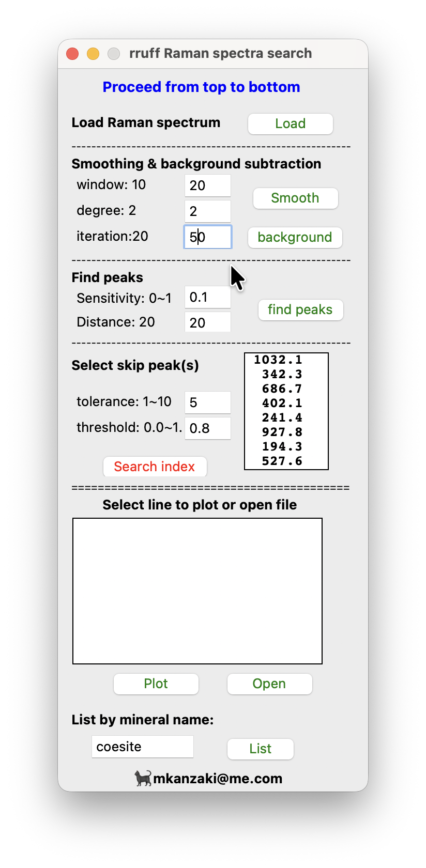Focus the window size input field
The image size is (426, 868).
(207, 185)
